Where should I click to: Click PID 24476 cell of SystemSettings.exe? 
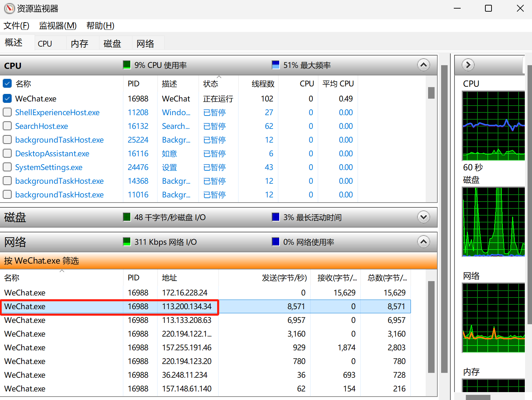click(138, 167)
